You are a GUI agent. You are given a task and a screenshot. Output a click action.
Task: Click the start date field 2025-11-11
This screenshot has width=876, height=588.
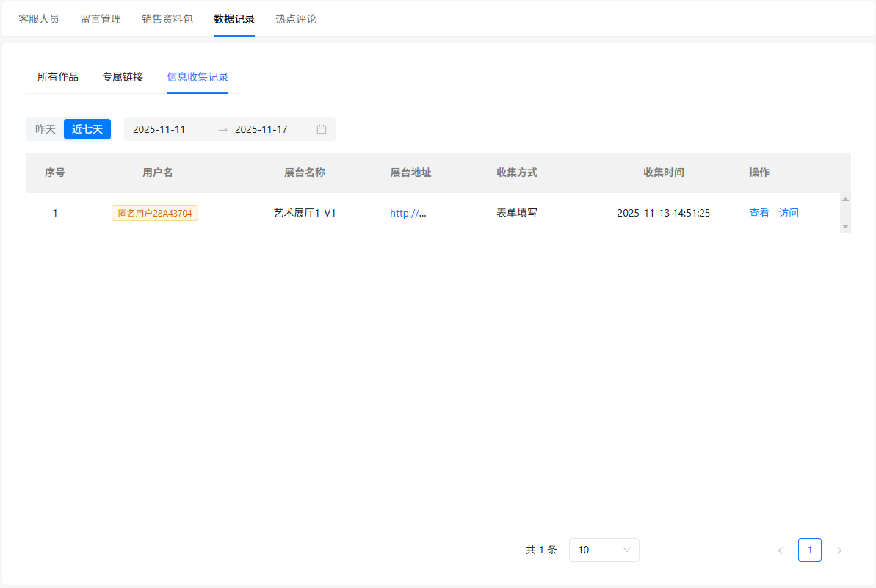[x=159, y=129]
